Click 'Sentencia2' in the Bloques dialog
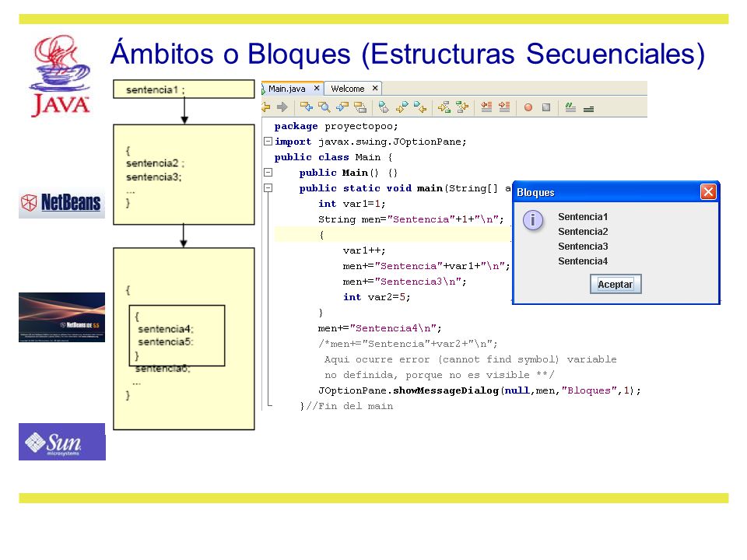Screen dimensions: 747x560 click(x=583, y=232)
